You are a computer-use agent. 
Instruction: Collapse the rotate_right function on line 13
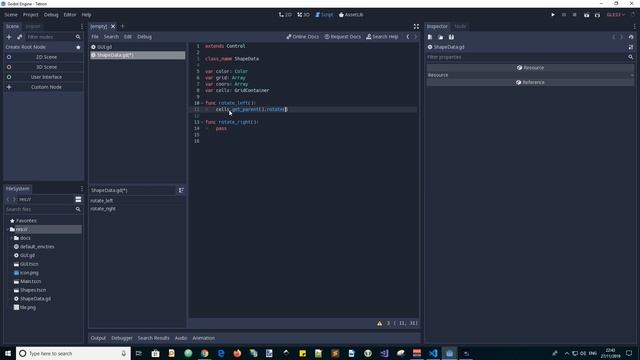[202, 122]
